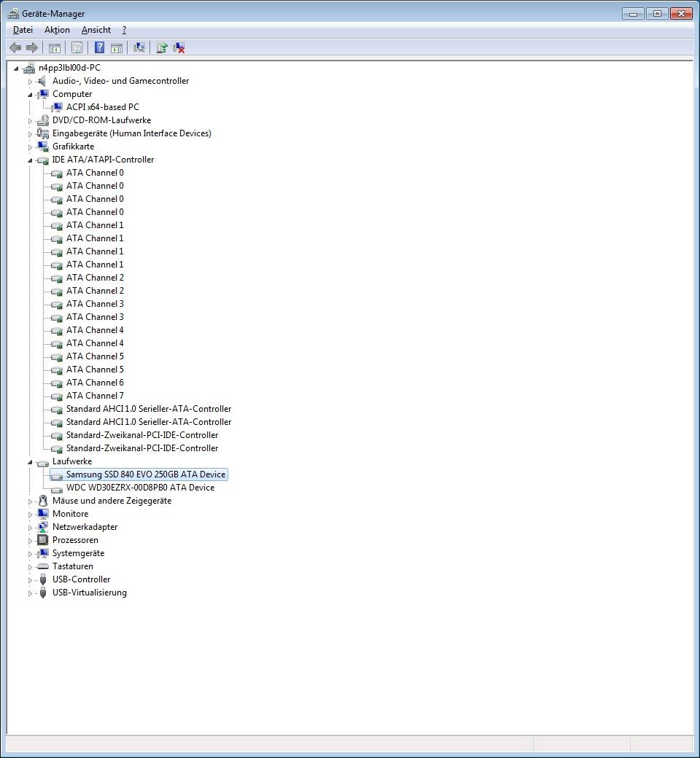The image size is (700, 758).
Task: Click the Prozessoren chip icon
Action: [x=42, y=539]
